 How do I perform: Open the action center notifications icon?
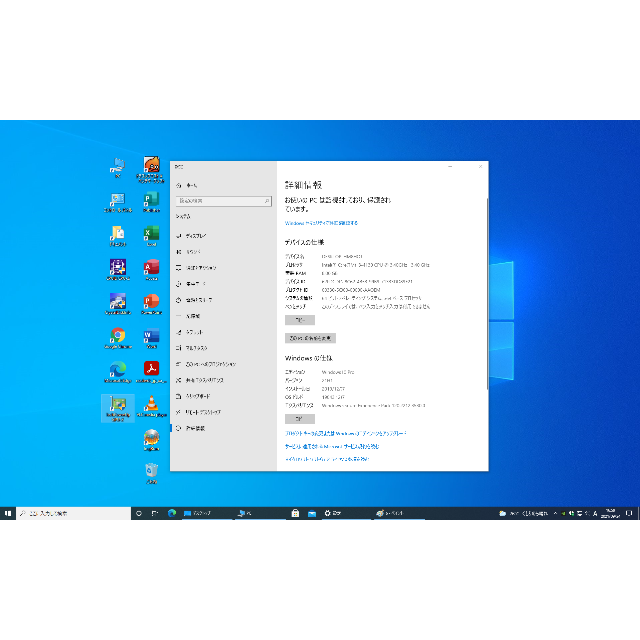click(x=629, y=513)
